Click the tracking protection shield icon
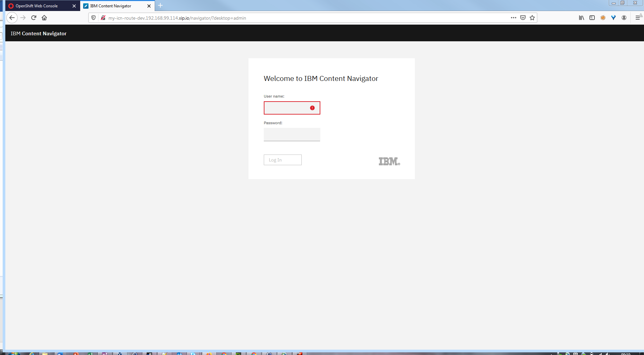Image resolution: width=644 pixels, height=355 pixels. (93, 18)
